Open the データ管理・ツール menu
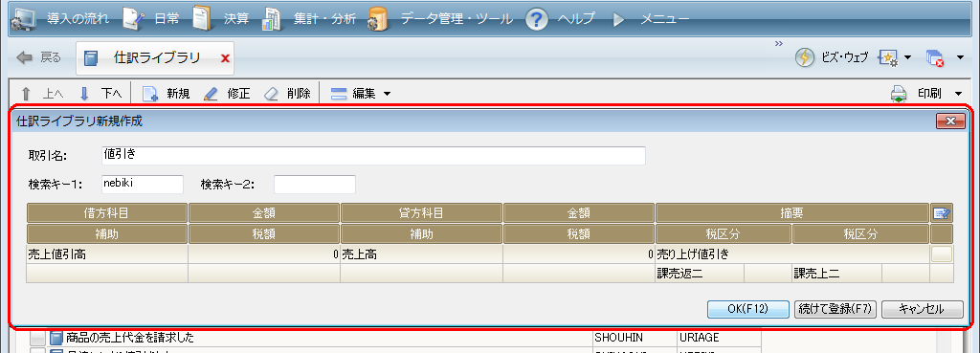 pos(457,19)
